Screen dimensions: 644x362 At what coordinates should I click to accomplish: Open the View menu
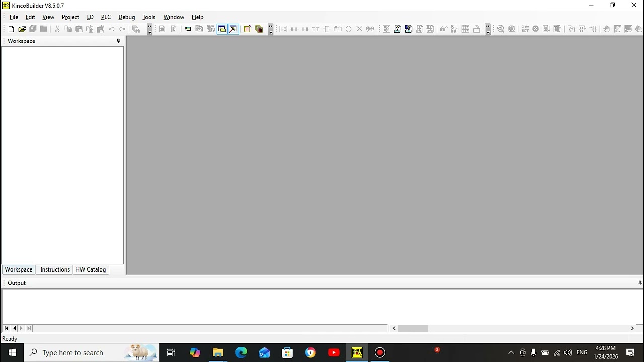48,17
